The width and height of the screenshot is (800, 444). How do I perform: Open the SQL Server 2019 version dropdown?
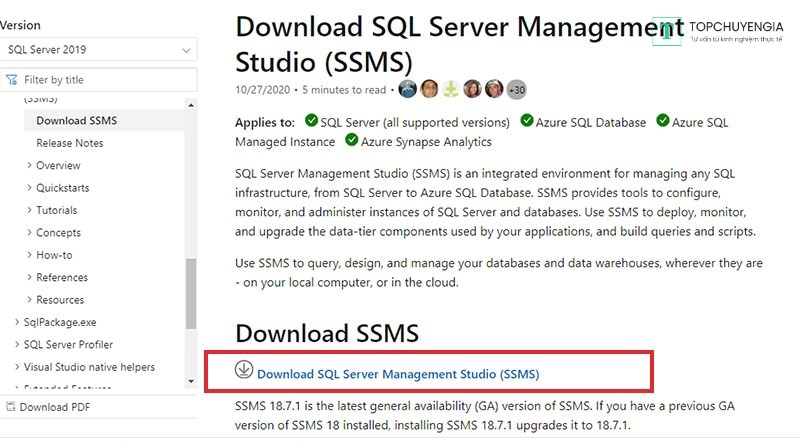(99, 50)
